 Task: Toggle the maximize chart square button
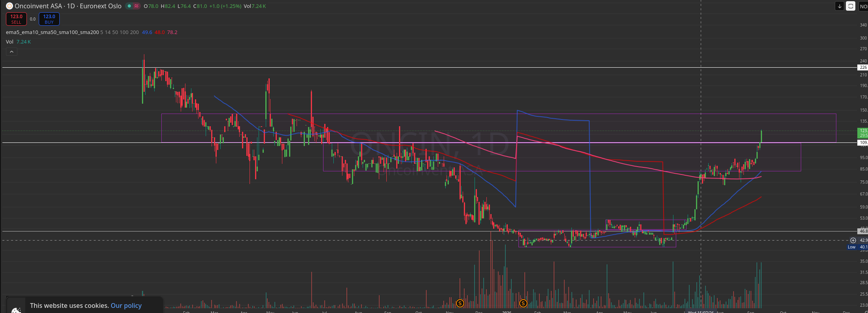coord(850,6)
